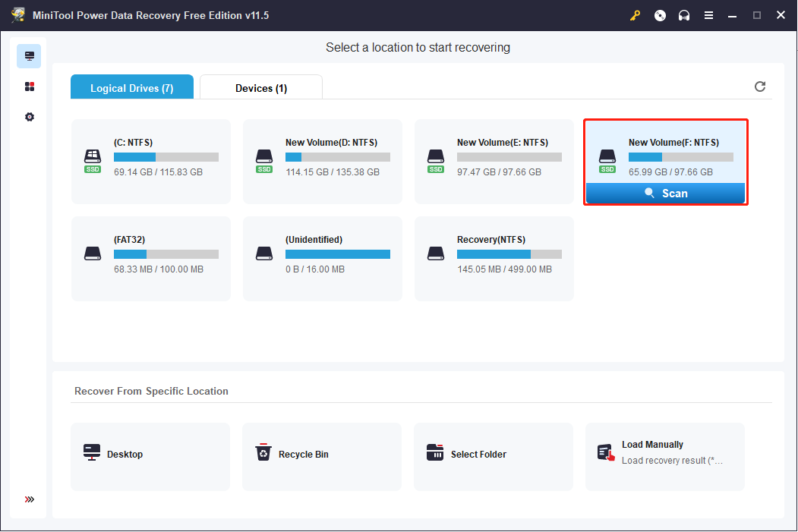Click the key register icon in title bar
The width and height of the screenshot is (798, 532).
(635, 15)
